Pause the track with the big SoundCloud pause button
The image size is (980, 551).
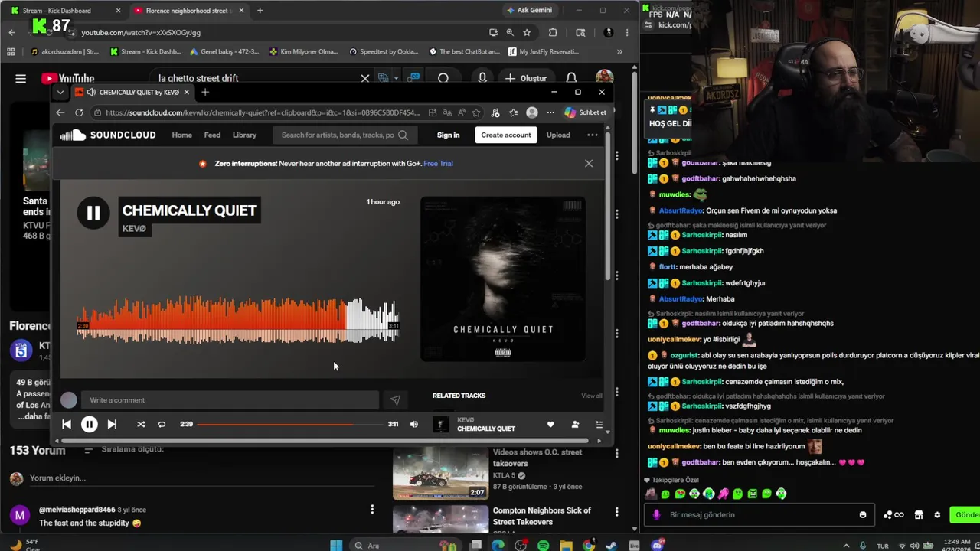point(93,213)
